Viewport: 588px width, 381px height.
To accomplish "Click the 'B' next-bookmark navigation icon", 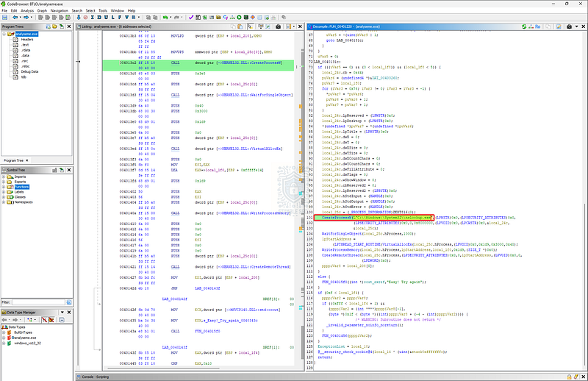I will [134, 17].
